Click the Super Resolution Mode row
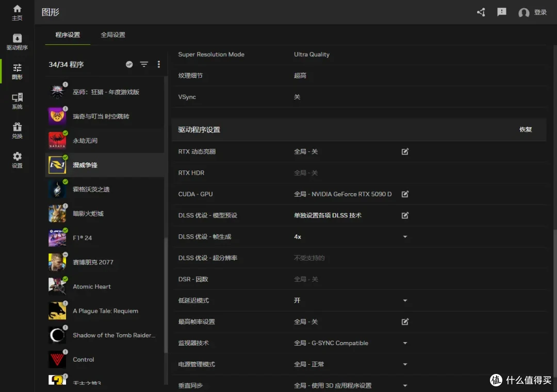The height and width of the screenshot is (392, 557). 359,54
